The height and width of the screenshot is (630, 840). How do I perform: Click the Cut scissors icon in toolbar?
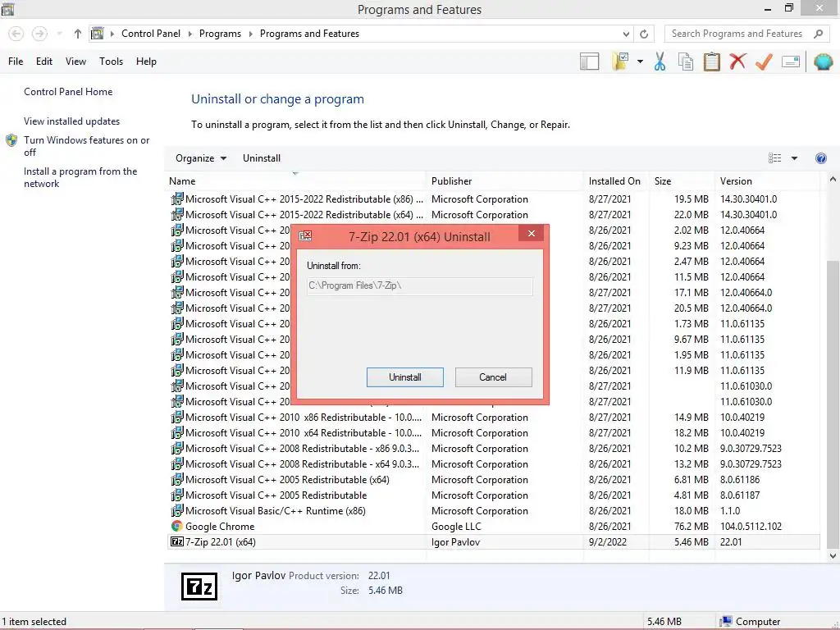(x=660, y=62)
